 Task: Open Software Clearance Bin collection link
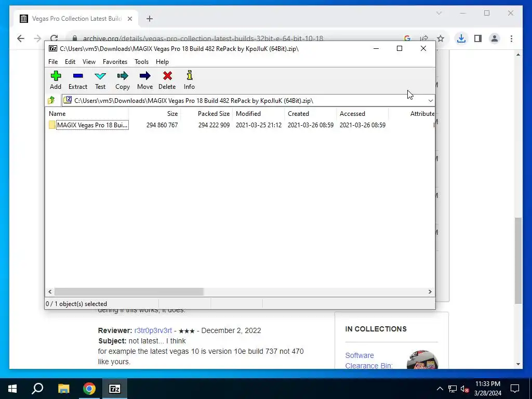point(369,361)
